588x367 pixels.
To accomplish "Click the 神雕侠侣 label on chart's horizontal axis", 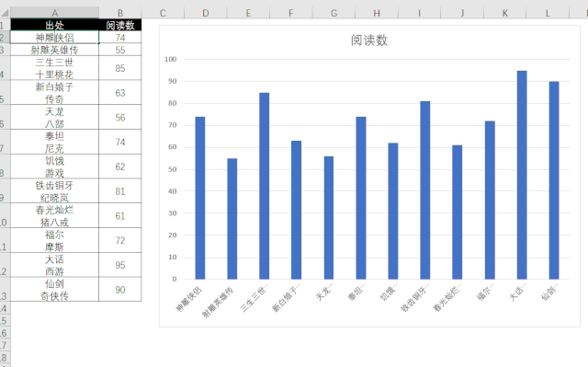I will click(188, 300).
